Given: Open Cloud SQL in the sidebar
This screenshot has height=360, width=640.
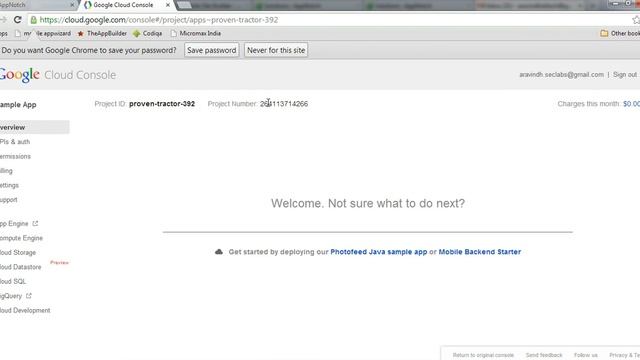Looking at the screenshot, I should tap(13, 281).
